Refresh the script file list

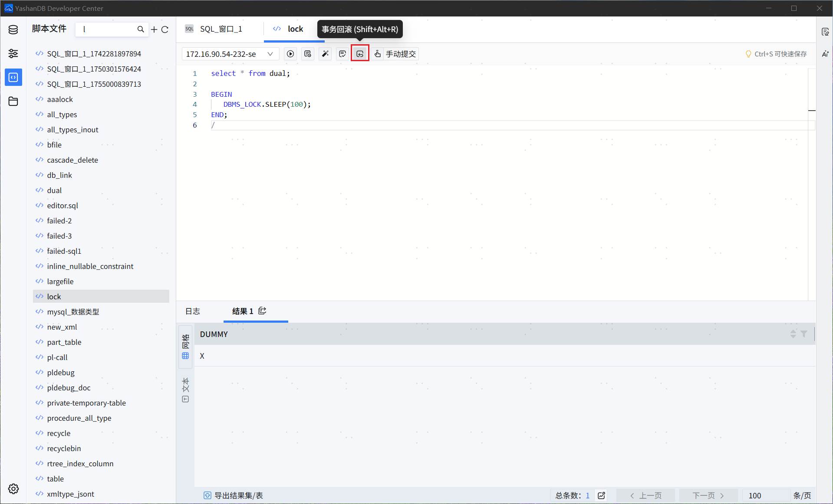165,29
